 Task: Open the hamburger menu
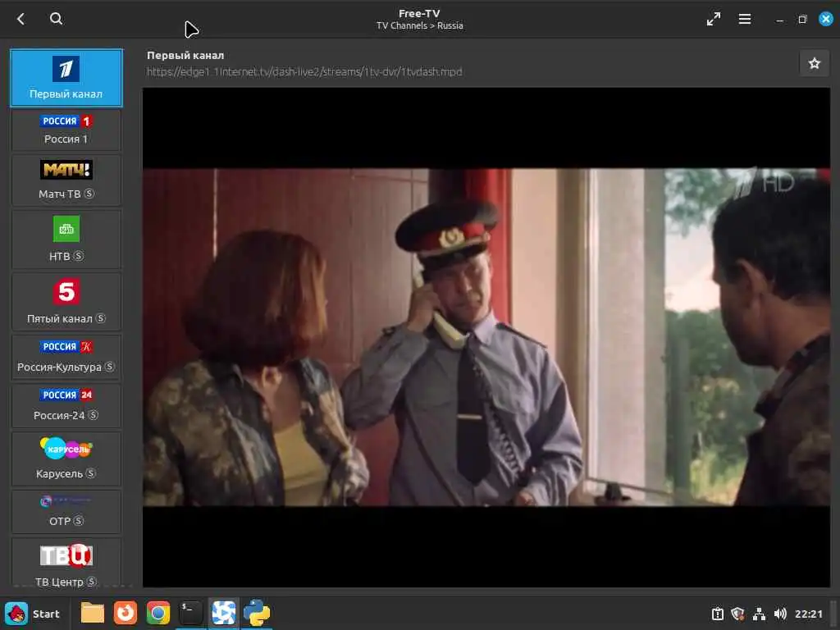[x=744, y=20]
